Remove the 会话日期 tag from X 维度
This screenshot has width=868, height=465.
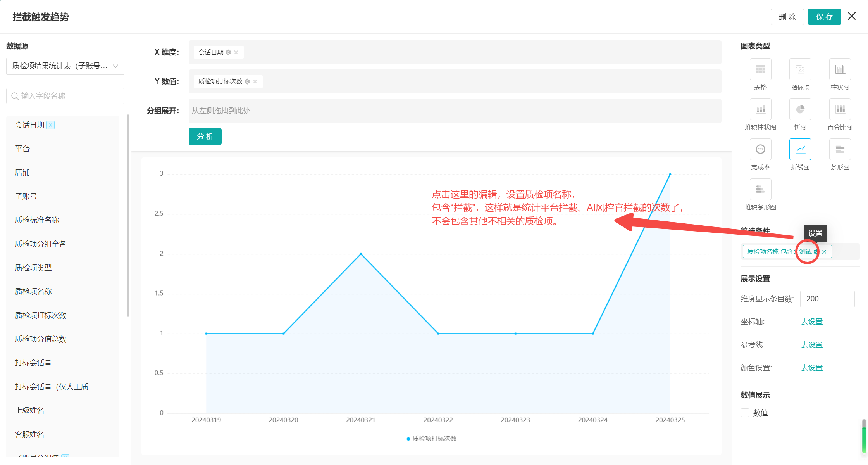(x=236, y=52)
